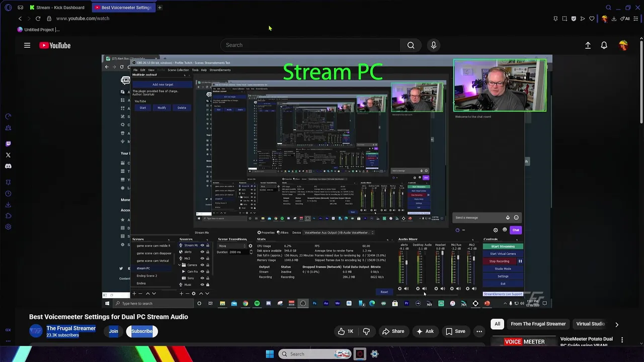Open Untitled Project bookmark
Image resolution: width=644 pixels, height=362 pixels.
click(x=38, y=30)
